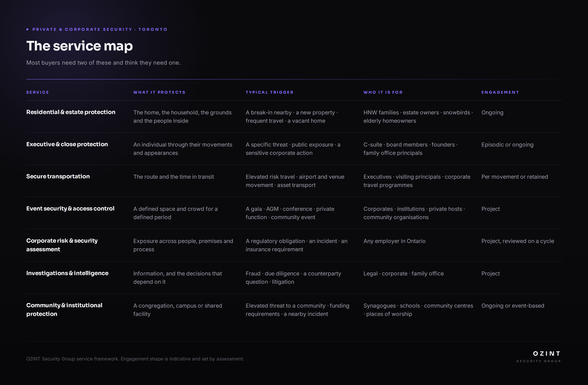Click 'Project, reviewed on a cycle' cell
Viewport: 588px width, 385px height.
(x=518, y=241)
